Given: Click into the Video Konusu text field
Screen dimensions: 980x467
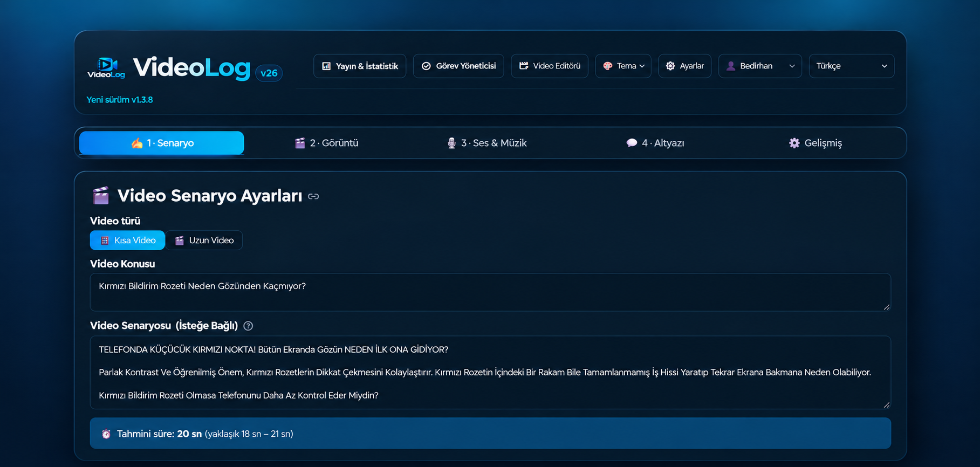Looking at the screenshot, I should (x=490, y=292).
